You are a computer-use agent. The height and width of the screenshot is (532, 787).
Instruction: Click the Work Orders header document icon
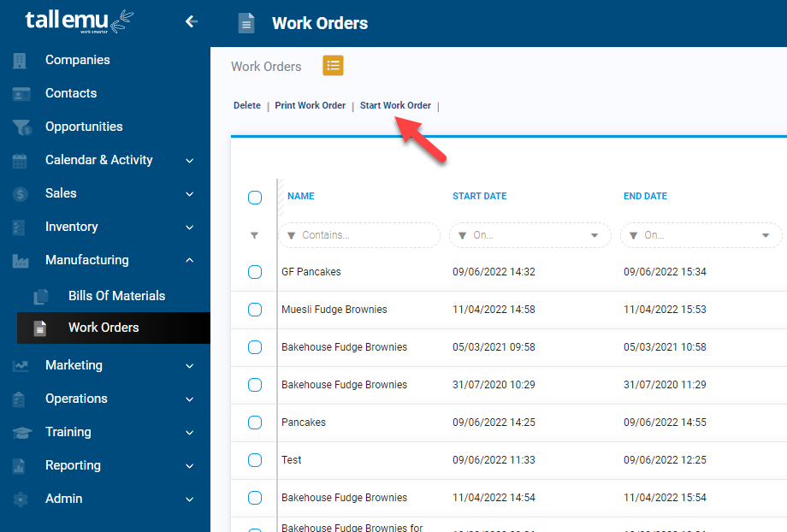(246, 23)
